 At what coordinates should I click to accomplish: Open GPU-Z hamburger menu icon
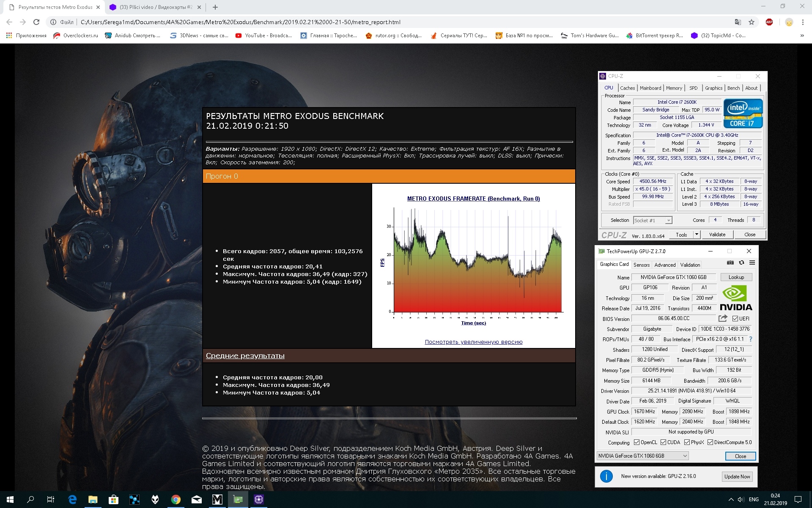(752, 263)
